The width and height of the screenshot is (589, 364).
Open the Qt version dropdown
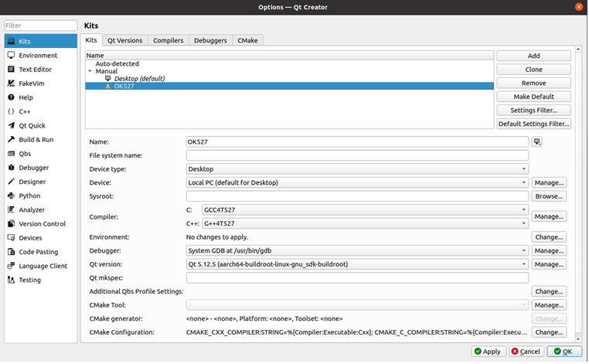(x=357, y=264)
